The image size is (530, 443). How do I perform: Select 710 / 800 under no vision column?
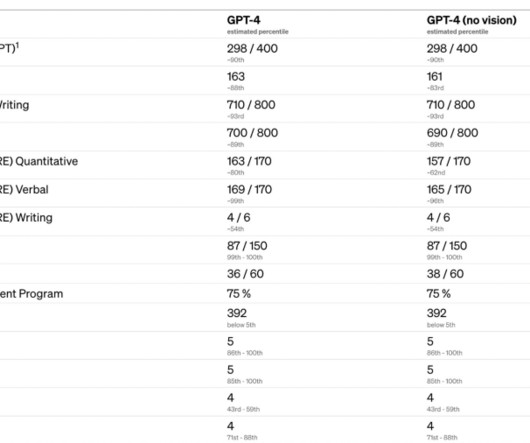coord(451,105)
